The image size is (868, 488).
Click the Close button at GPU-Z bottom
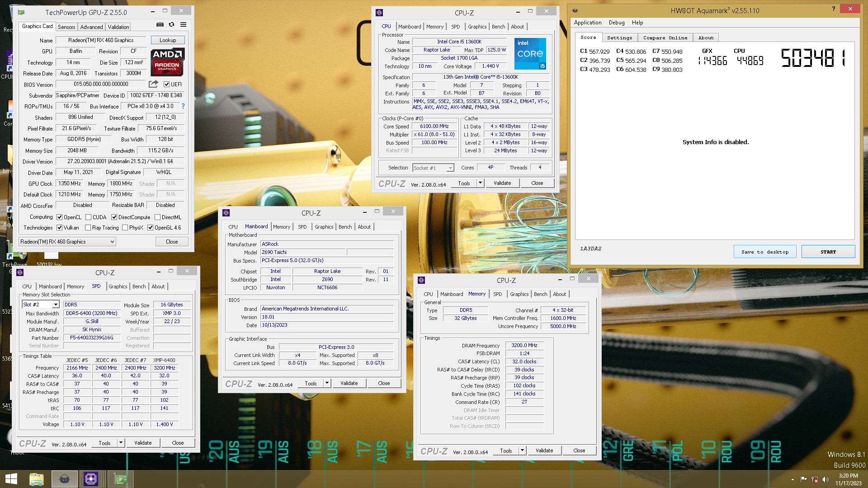172,242
